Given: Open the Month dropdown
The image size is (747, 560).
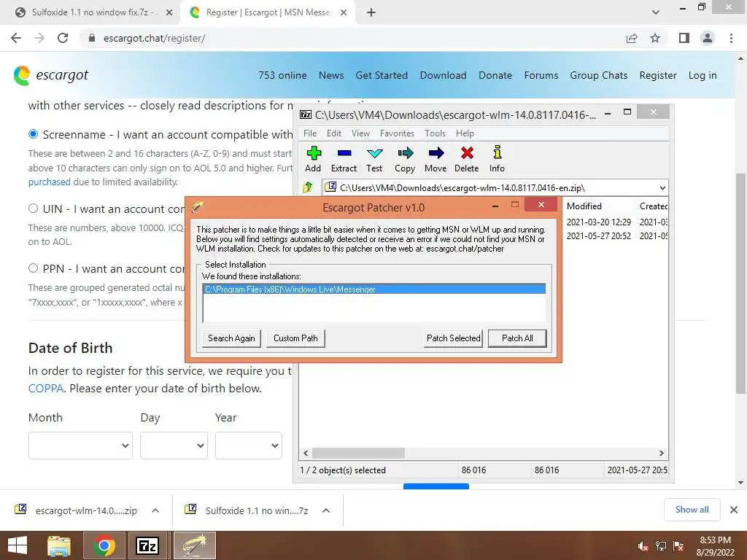Looking at the screenshot, I should click(80, 446).
